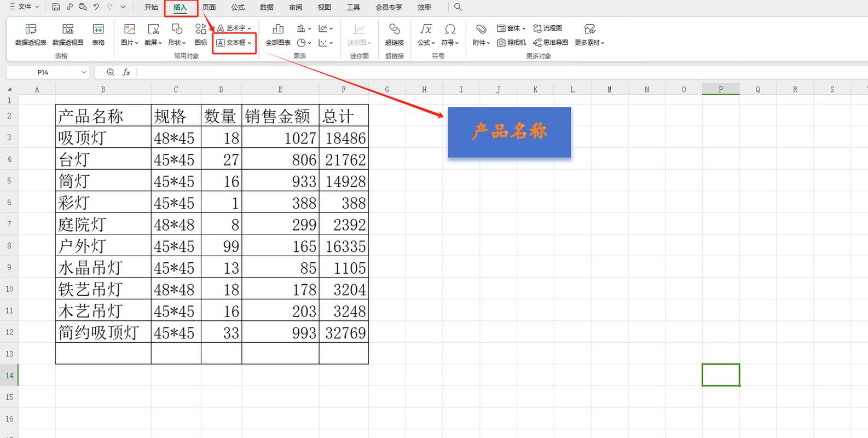Expand the 截屏 dropdown arrow
The height and width of the screenshot is (438, 868).
tap(160, 43)
